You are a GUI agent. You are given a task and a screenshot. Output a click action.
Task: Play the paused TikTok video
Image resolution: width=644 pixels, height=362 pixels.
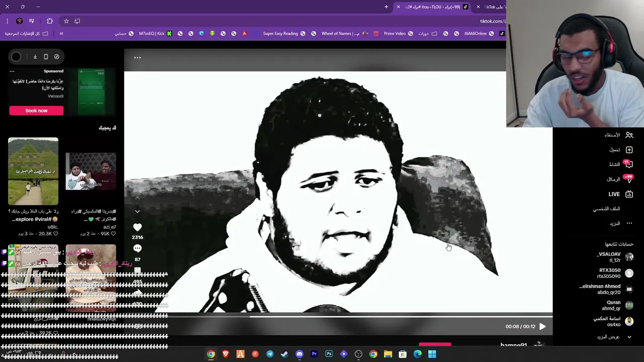(x=542, y=326)
